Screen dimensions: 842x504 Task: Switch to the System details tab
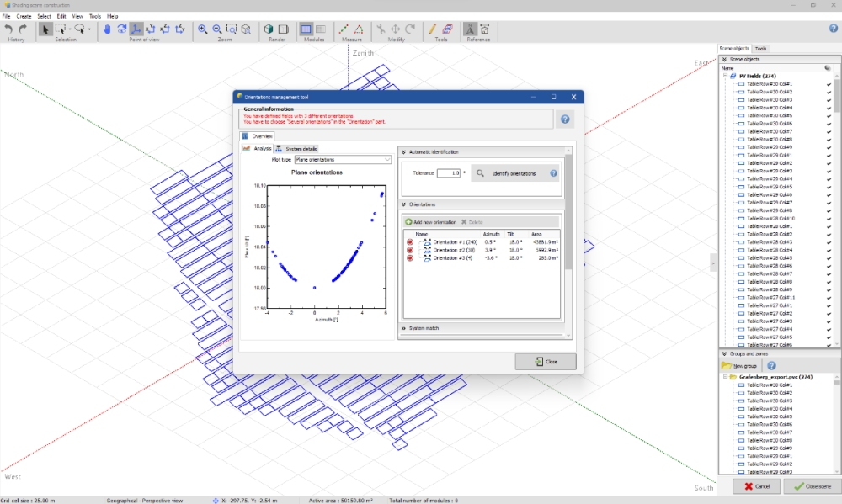(296, 149)
